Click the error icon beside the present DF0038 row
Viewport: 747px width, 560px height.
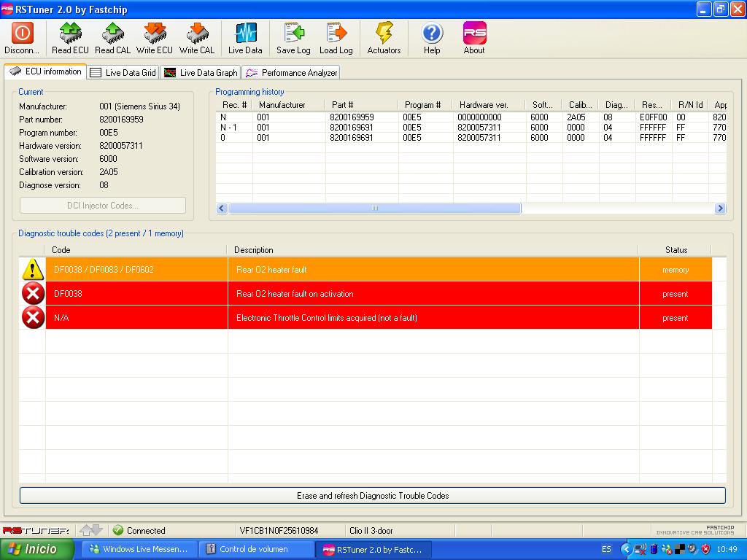(32, 293)
